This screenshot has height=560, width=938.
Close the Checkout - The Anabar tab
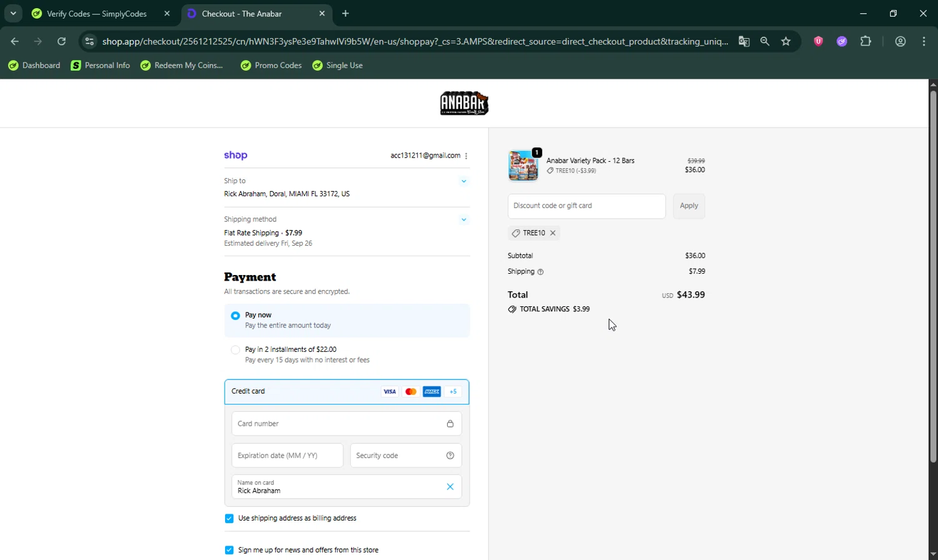(x=322, y=13)
